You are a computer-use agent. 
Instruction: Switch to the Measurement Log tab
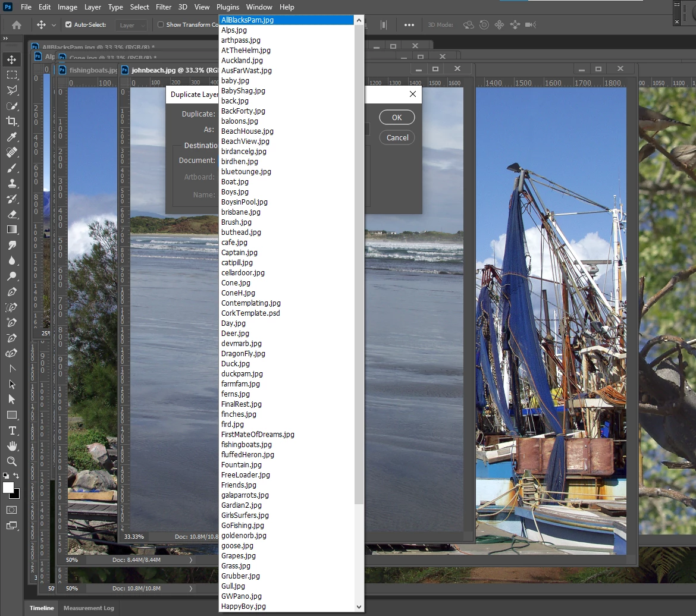89,608
